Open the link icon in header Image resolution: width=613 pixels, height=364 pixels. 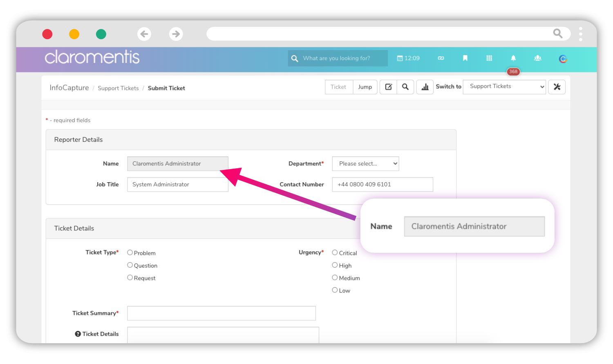pyautogui.click(x=441, y=58)
